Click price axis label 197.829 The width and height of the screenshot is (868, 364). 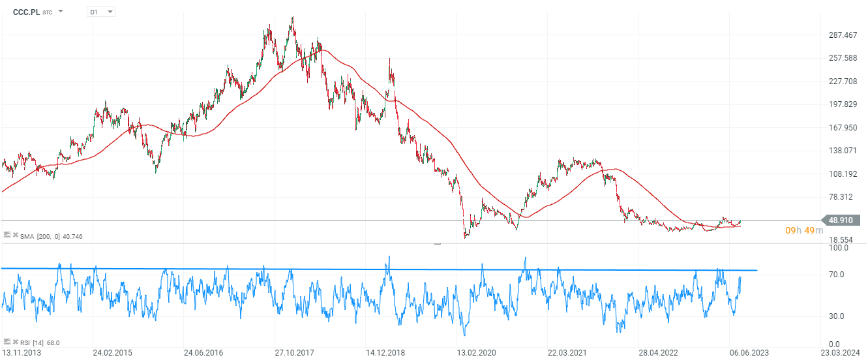(x=843, y=104)
